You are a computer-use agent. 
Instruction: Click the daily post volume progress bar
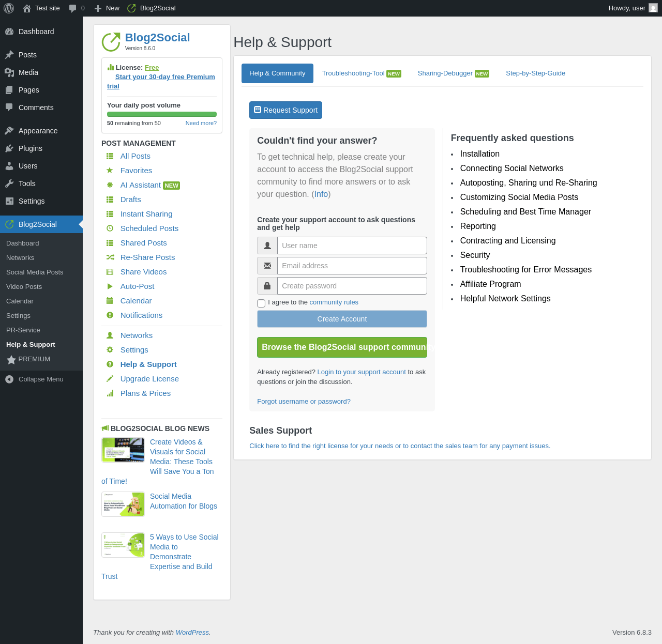tap(162, 114)
